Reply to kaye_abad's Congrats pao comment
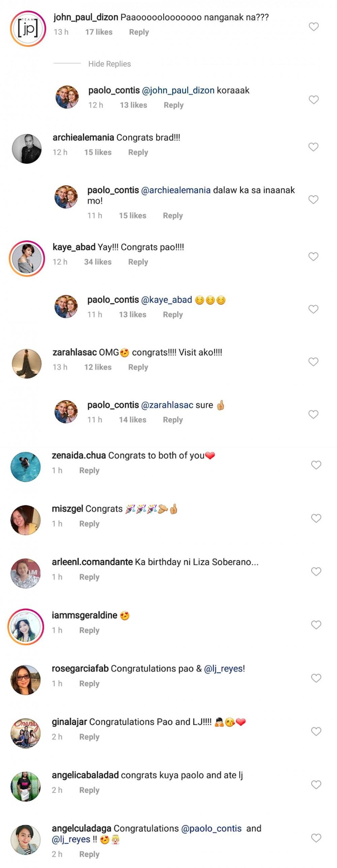Screen dimensions: 337x868 click(x=138, y=262)
